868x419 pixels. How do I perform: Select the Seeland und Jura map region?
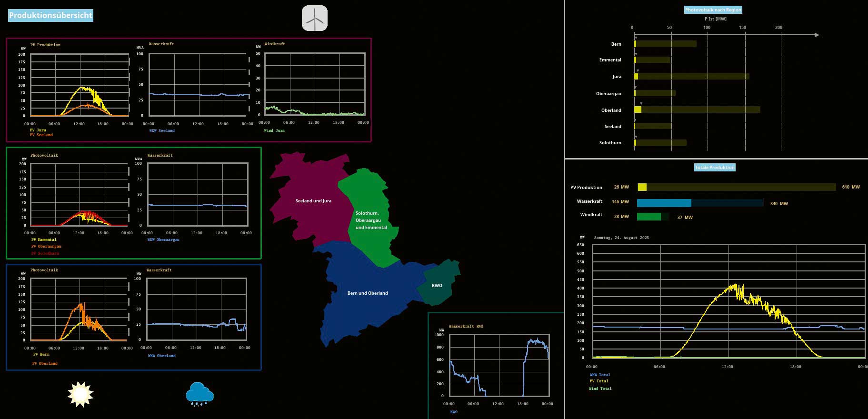(x=309, y=201)
